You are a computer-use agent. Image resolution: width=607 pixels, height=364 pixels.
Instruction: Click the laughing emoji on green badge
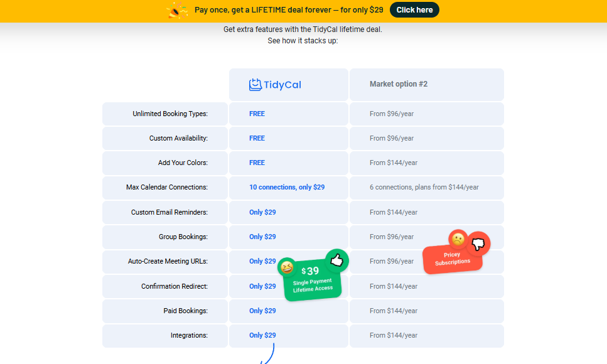tap(287, 267)
